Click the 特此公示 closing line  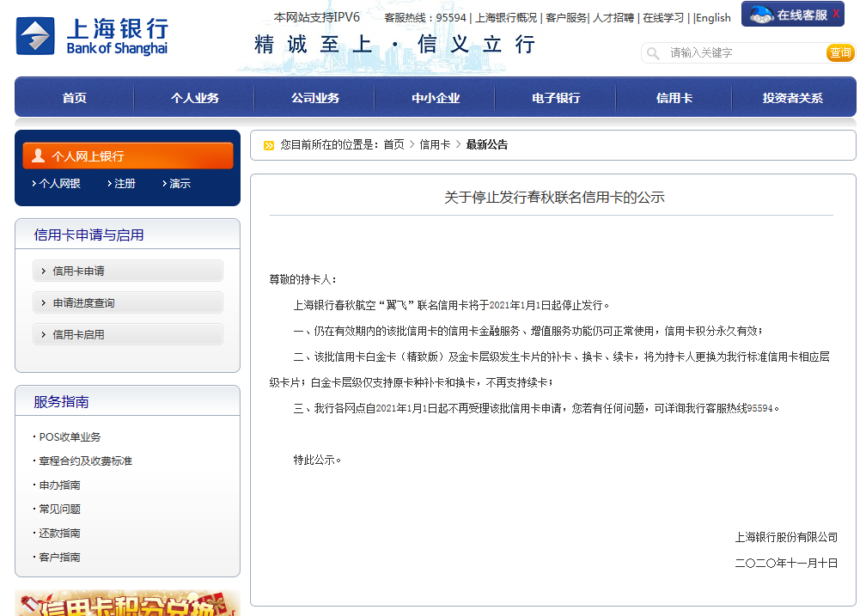click(x=317, y=460)
